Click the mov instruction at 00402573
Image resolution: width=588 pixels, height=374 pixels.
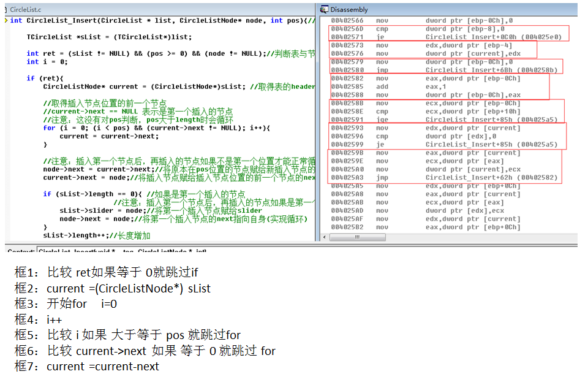pos(421,45)
